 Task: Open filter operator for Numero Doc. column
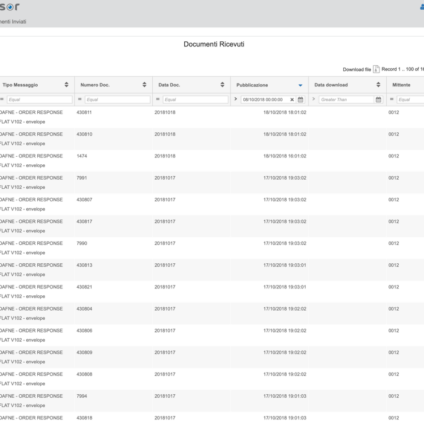coord(80,99)
